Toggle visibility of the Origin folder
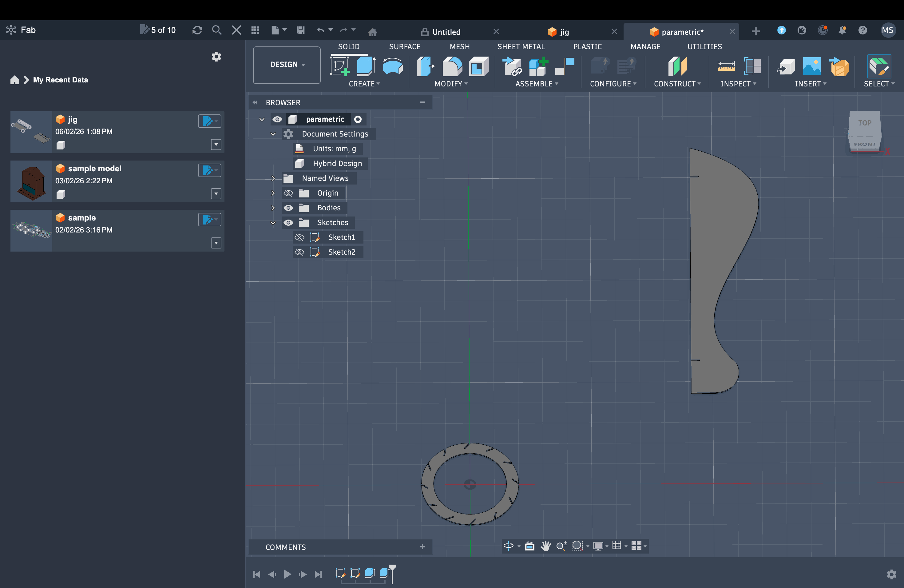904x588 pixels. (288, 193)
